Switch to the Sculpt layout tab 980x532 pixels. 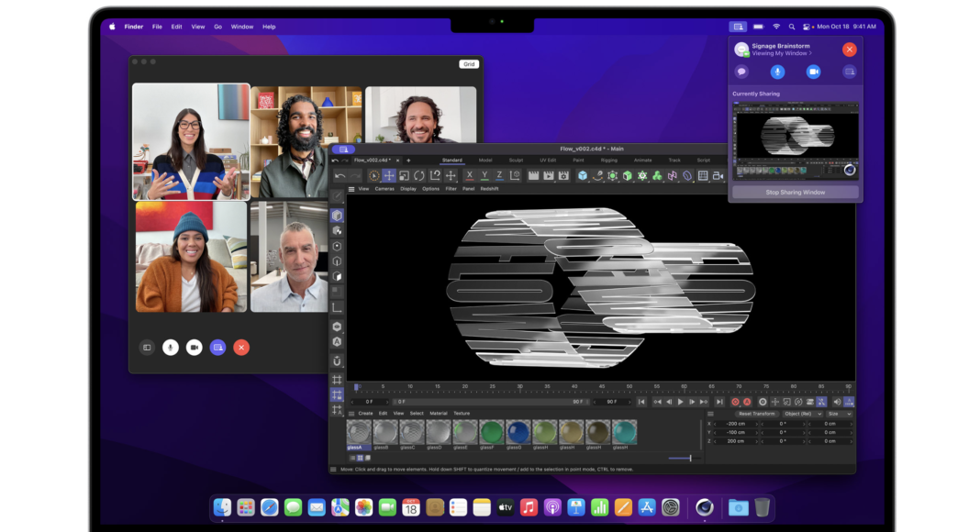coord(516,161)
